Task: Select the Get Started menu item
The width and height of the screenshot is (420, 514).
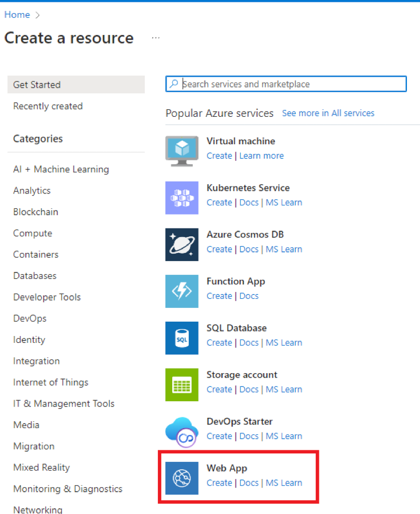Action: (76, 85)
